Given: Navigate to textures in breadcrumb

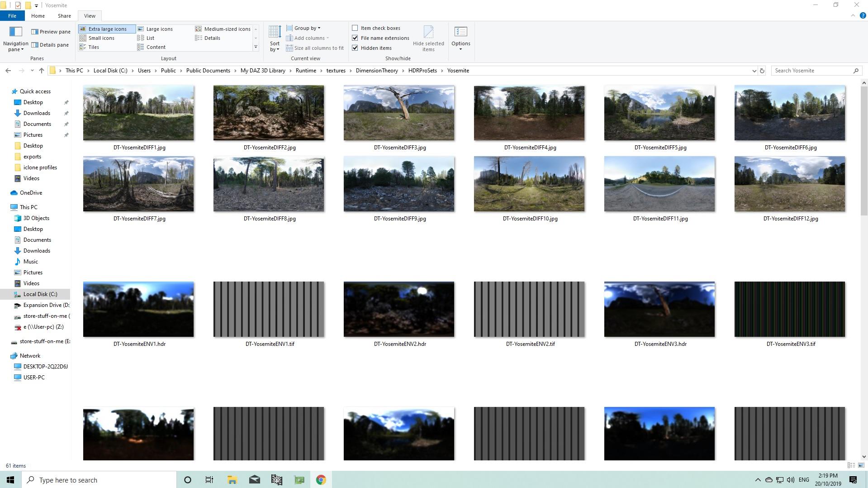Looking at the screenshot, I should tap(336, 71).
